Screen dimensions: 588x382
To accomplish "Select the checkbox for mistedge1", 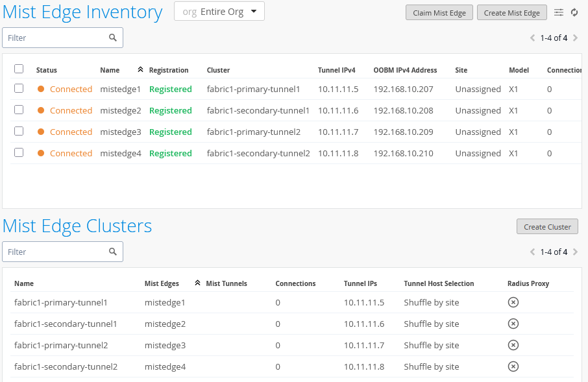I will coord(19,88).
